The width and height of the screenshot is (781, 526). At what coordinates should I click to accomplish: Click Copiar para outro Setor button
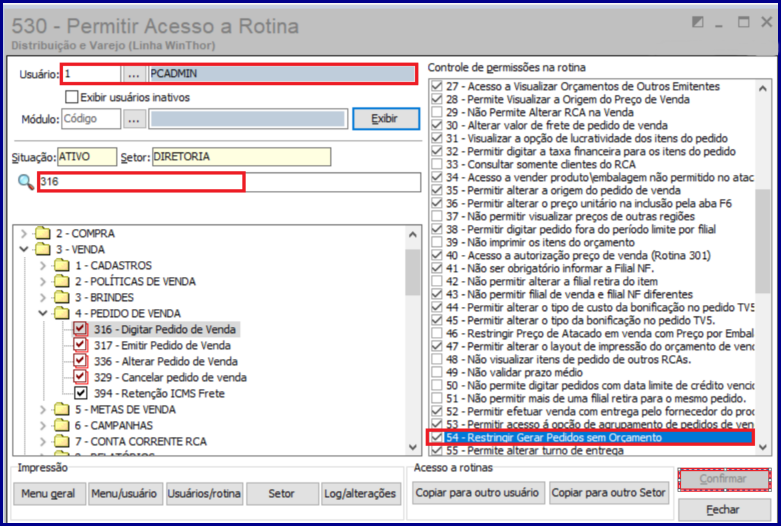(x=608, y=493)
